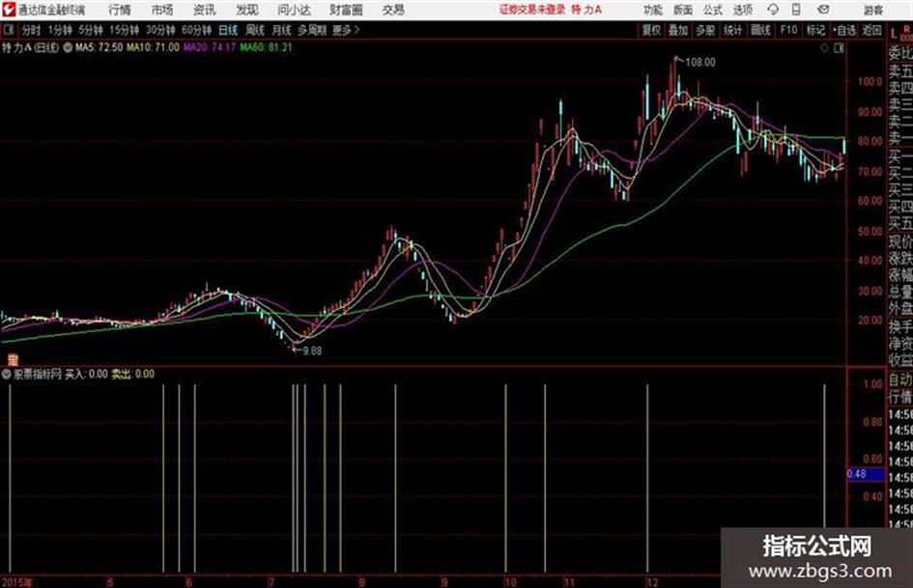The height and width of the screenshot is (588, 913).
Task: Open the 公式 menu
Action: (713, 10)
